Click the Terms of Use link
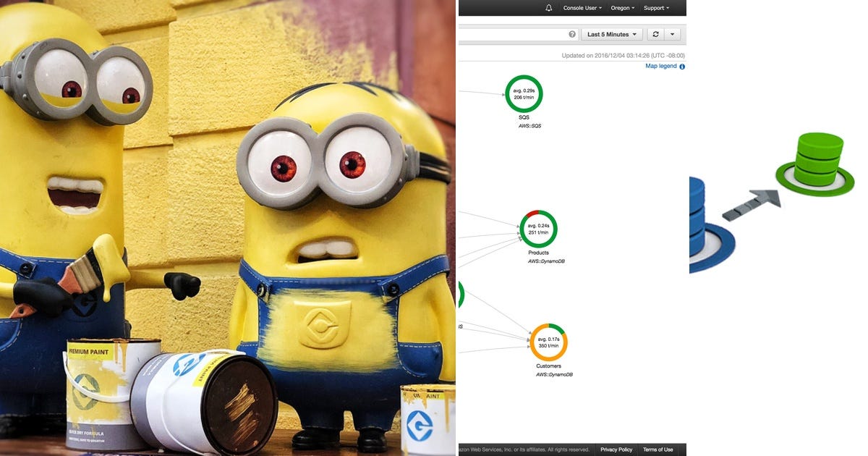The height and width of the screenshot is (456, 868). [658, 449]
